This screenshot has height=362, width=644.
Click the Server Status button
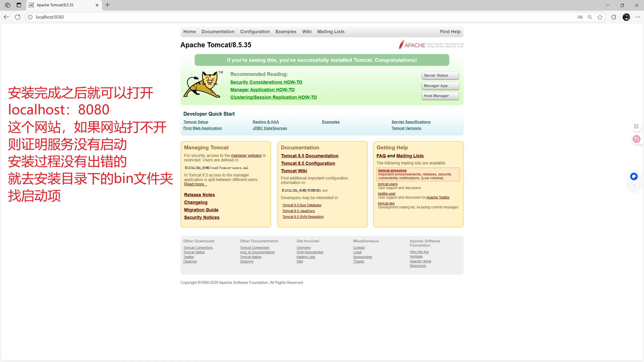[440, 75]
